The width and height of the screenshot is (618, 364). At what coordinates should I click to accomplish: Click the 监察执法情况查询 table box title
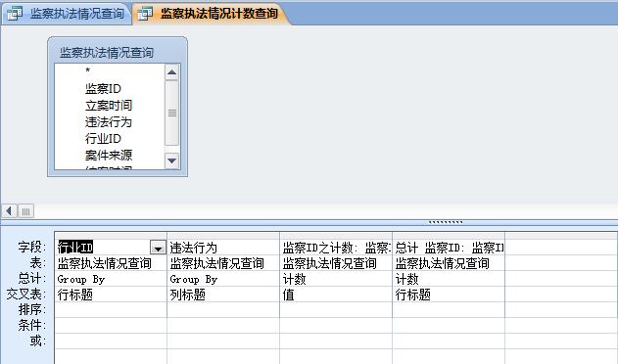pos(107,53)
